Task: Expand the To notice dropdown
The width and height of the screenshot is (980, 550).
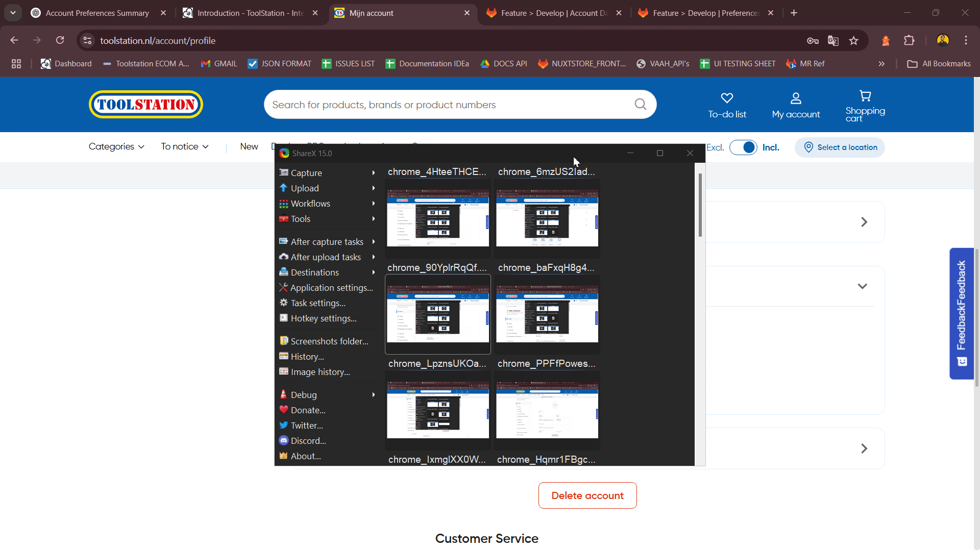Action: coord(185,146)
